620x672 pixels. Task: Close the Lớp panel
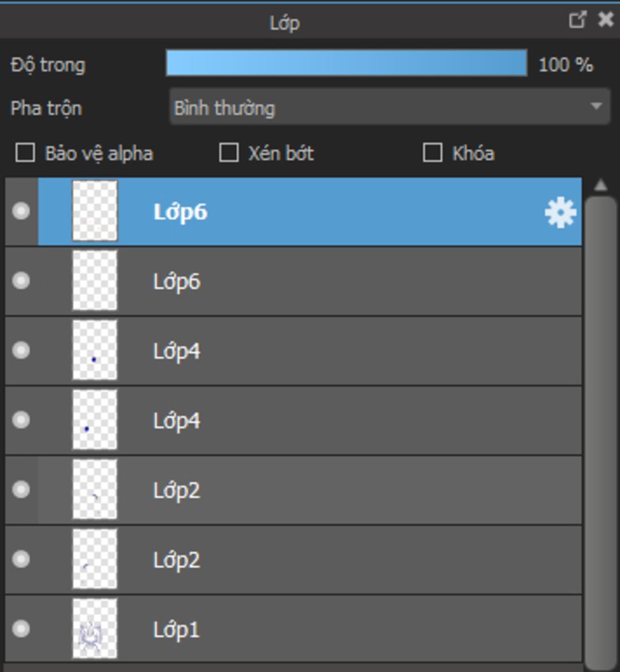coord(605,20)
